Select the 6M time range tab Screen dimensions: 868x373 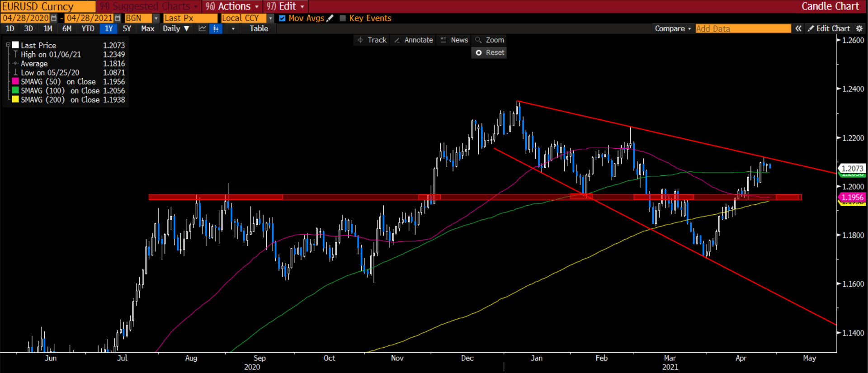(x=67, y=28)
